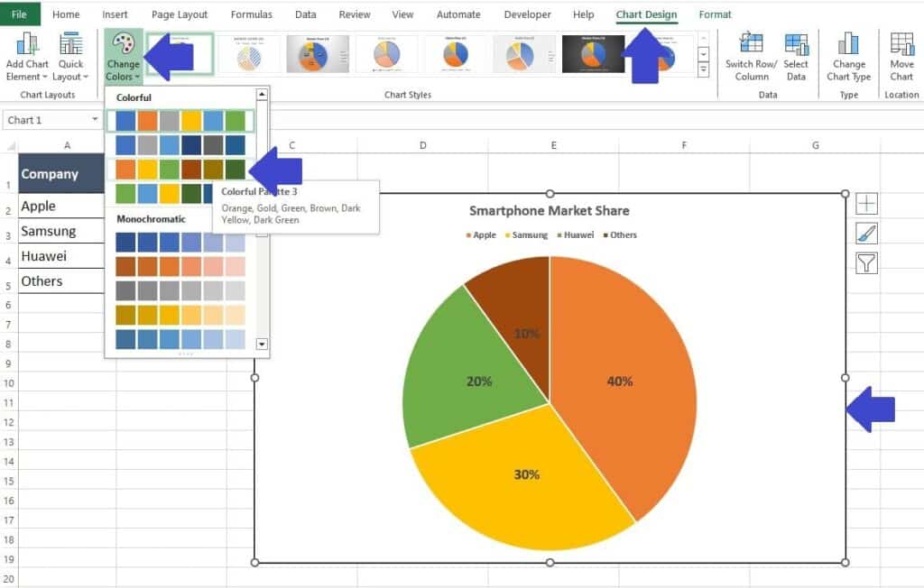Click the Chart Elements plus icon beside chart

[x=866, y=204]
